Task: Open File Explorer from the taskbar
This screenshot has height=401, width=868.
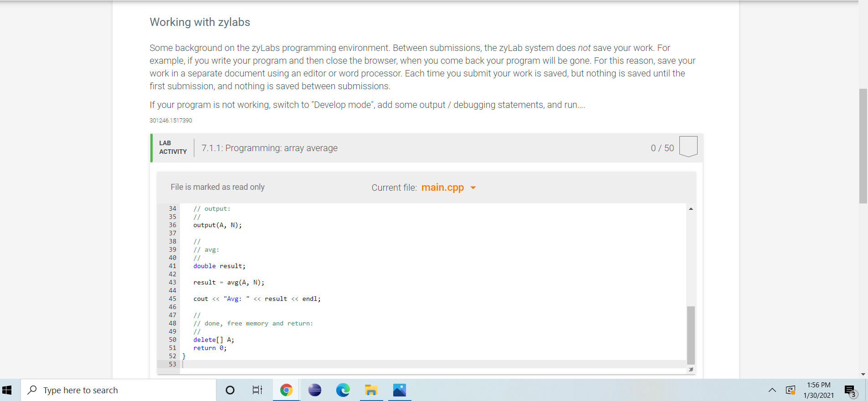Action: click(371, 390)
